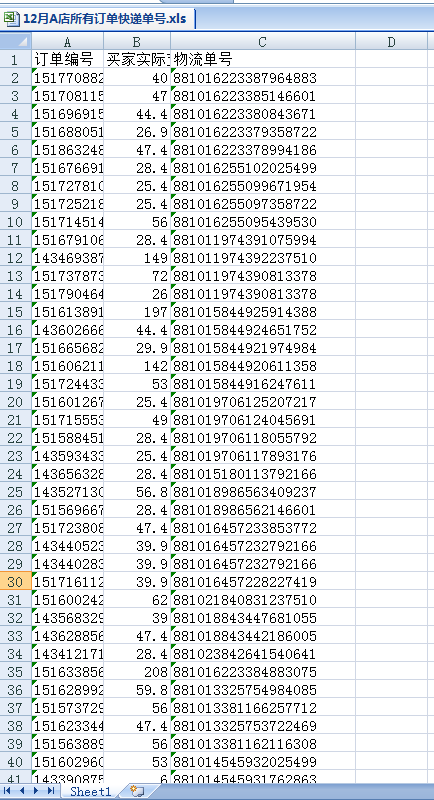
Task: Select the highlighted row 30 header
Action: tap(16, 582)
